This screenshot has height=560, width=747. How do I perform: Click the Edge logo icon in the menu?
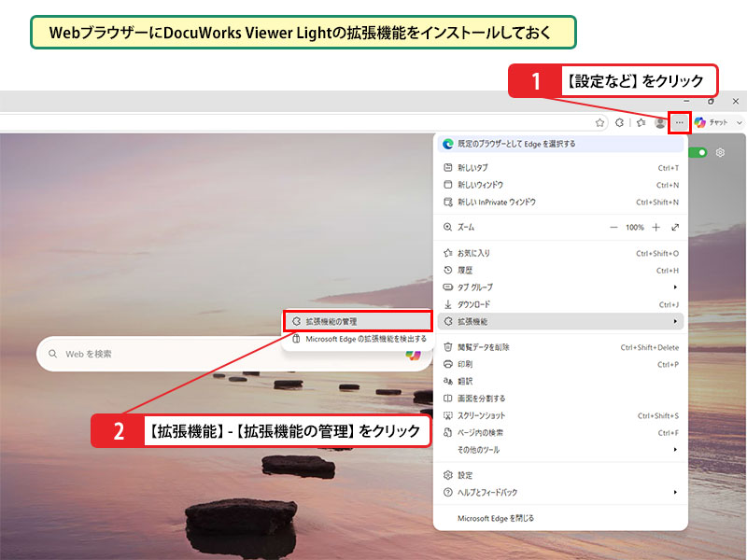[x=448, y=144]
